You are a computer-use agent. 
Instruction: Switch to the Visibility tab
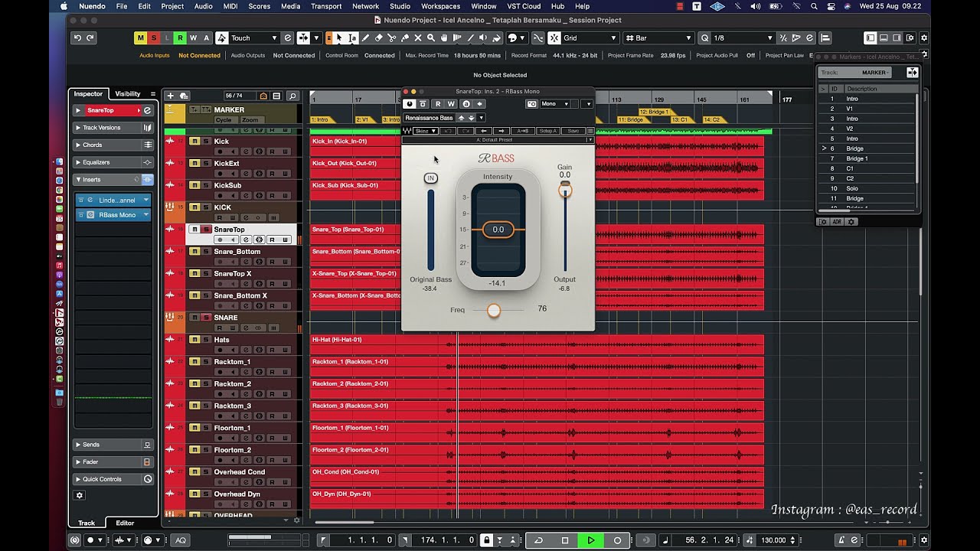(128, 94)
